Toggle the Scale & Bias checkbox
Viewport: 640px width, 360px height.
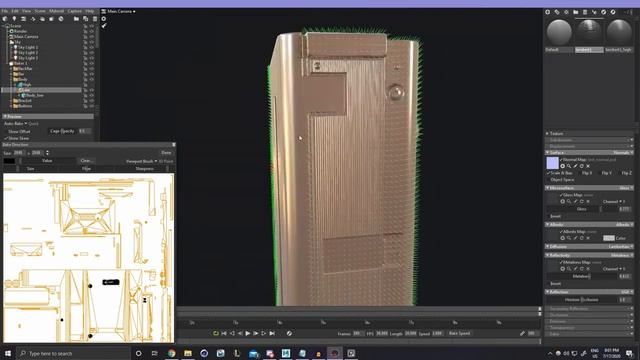548,173
